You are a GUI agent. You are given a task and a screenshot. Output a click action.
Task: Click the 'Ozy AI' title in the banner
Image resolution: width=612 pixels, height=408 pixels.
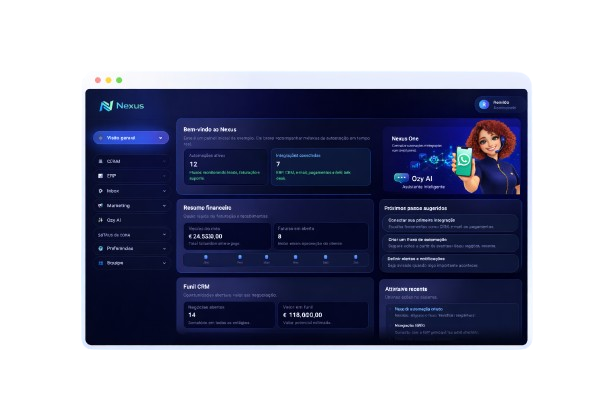pos(422,178)
